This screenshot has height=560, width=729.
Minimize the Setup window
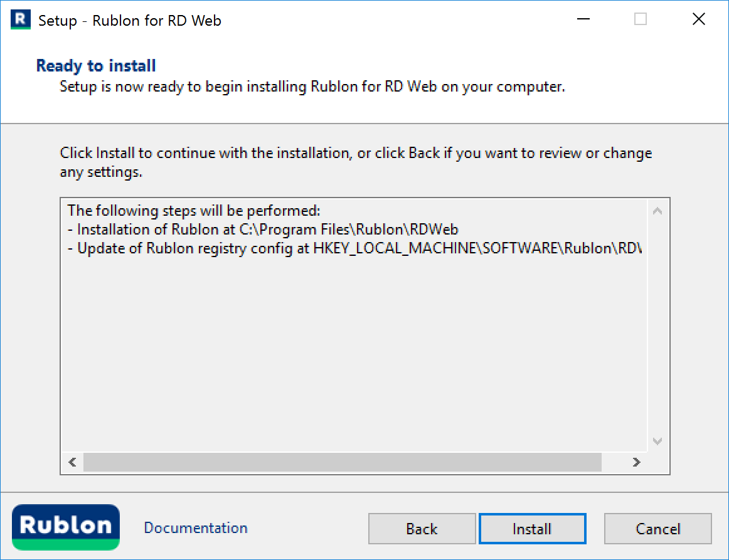[x=583, y=19]
